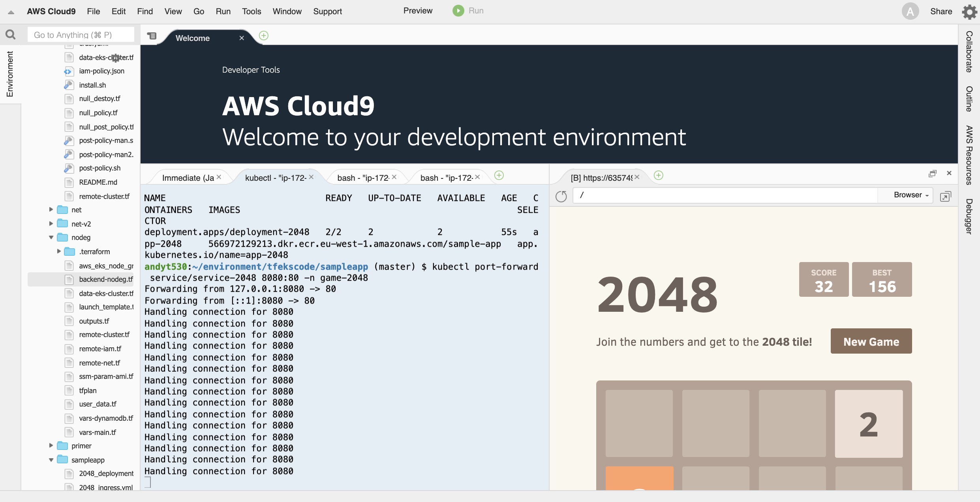Viewport: 980px width, 502px height.
Task: Open the Tools menu
Action: [252, 11]
